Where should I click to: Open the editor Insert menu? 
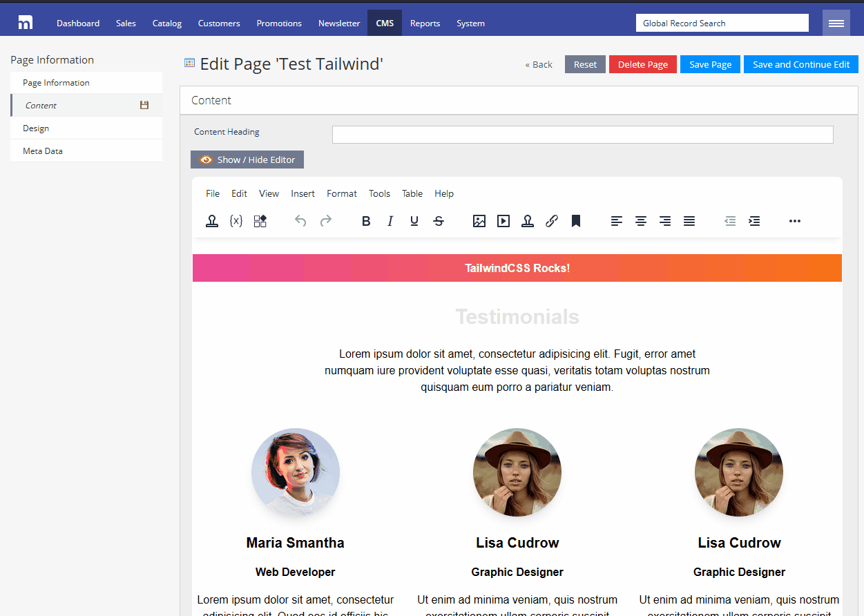tap(303, 193)
